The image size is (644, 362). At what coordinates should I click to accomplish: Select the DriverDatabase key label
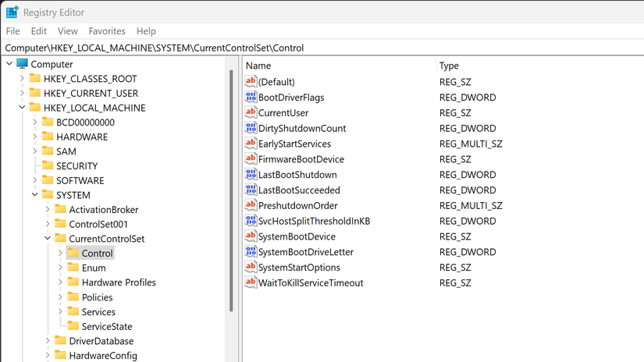coord(101,341)
